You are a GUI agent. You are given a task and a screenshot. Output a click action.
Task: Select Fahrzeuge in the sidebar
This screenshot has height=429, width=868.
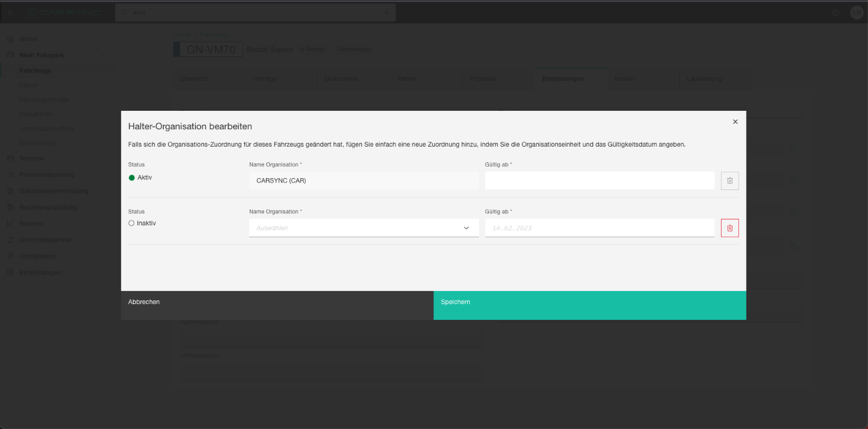click(35, 71)
